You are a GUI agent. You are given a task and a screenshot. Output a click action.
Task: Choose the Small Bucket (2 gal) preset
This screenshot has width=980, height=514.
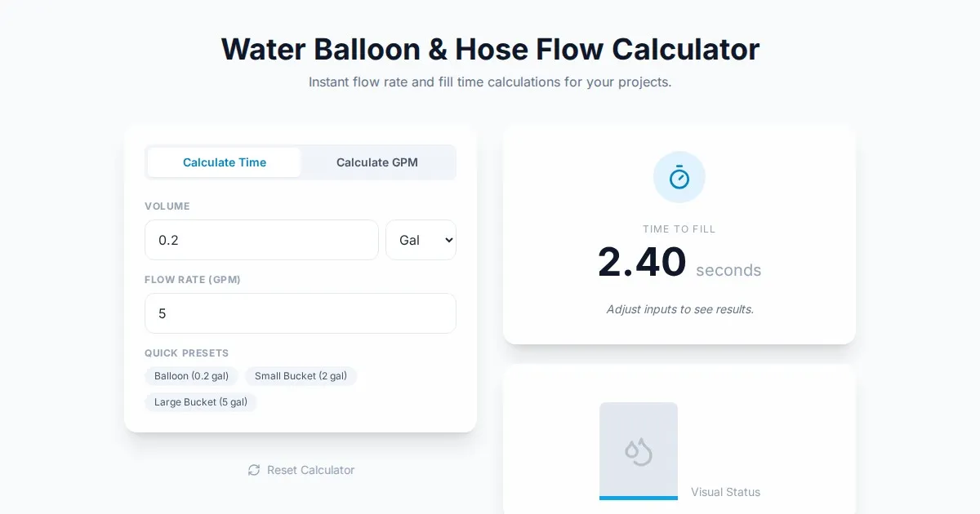click(301, 376)
